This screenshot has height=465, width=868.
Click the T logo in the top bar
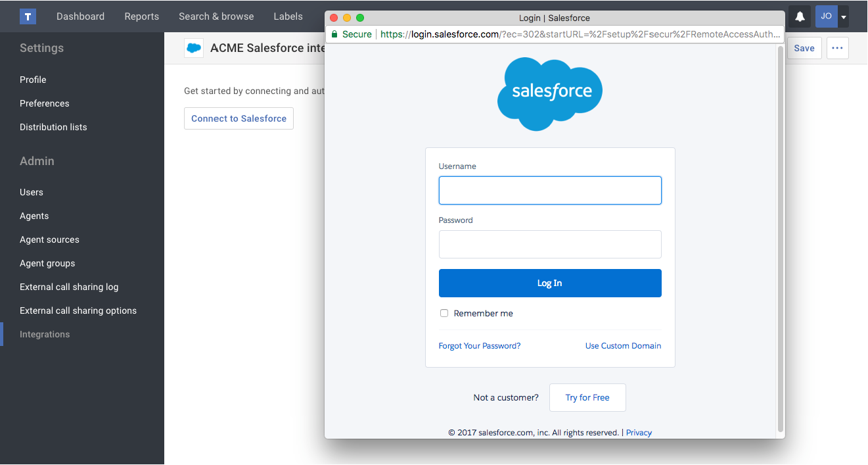(28, 16)
